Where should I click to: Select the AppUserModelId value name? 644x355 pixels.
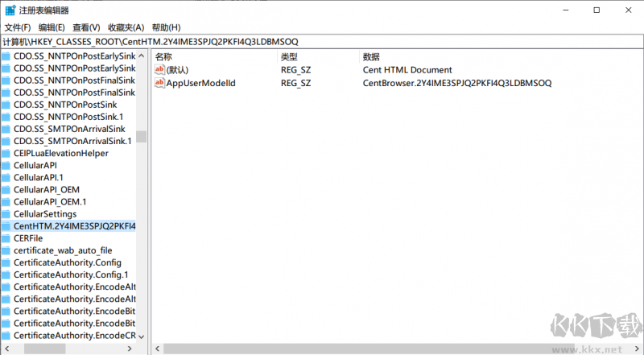(x=200, y=83)
